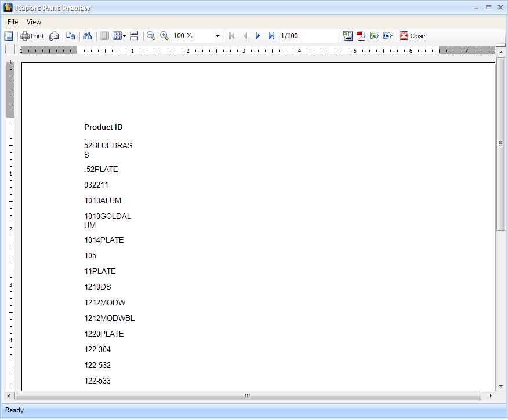This screenshot has height=420, width=508.
Task: Click the horizontal scrollbar right arrow
Action: click(491, 396)
